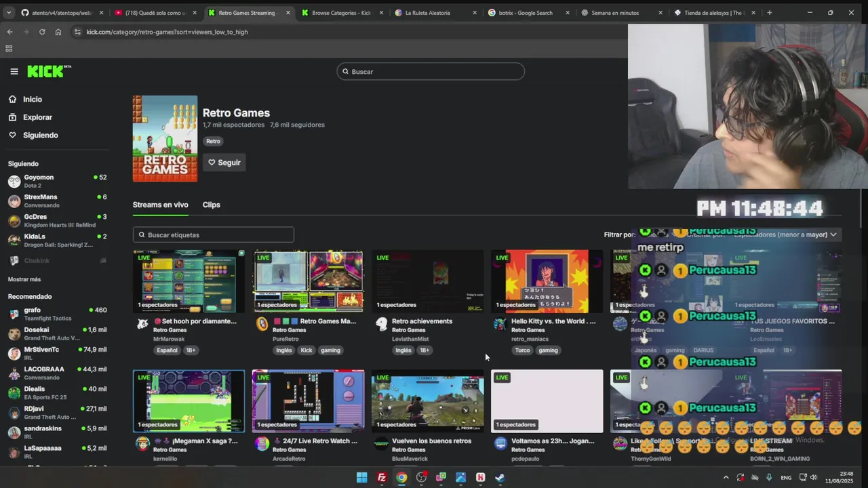Open the Windows Start menu

(x=362, y=477)
